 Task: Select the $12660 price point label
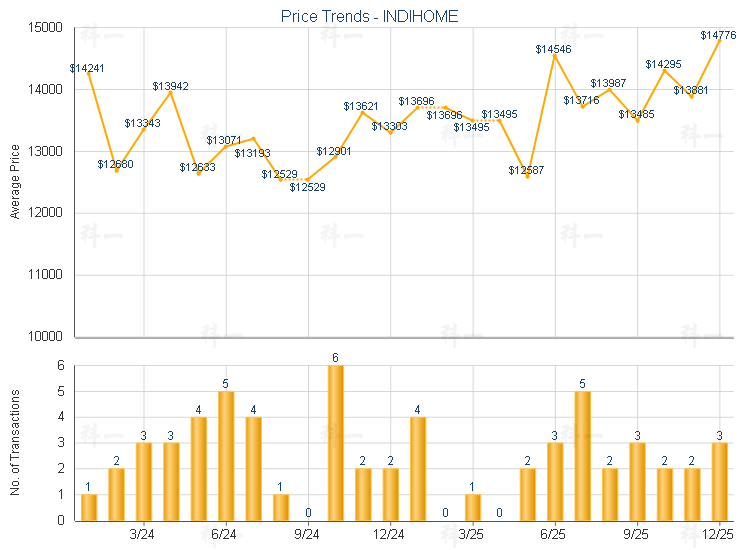[116, 164]
